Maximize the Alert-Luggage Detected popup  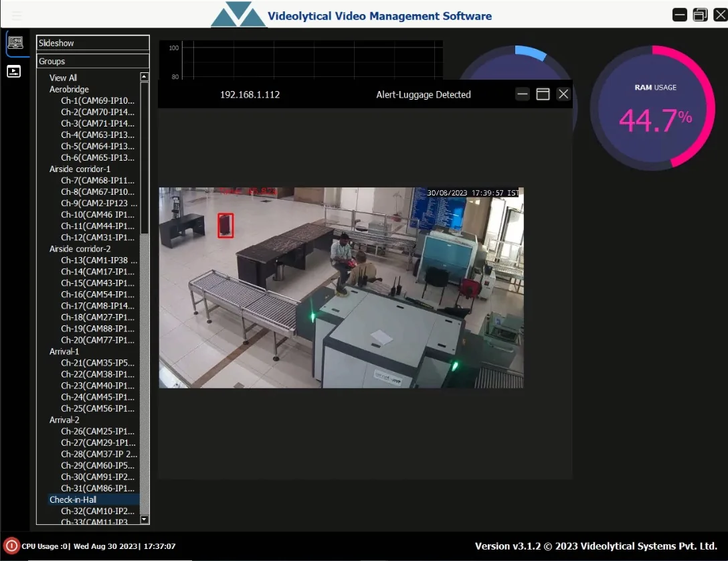click(x=543, y=94)
